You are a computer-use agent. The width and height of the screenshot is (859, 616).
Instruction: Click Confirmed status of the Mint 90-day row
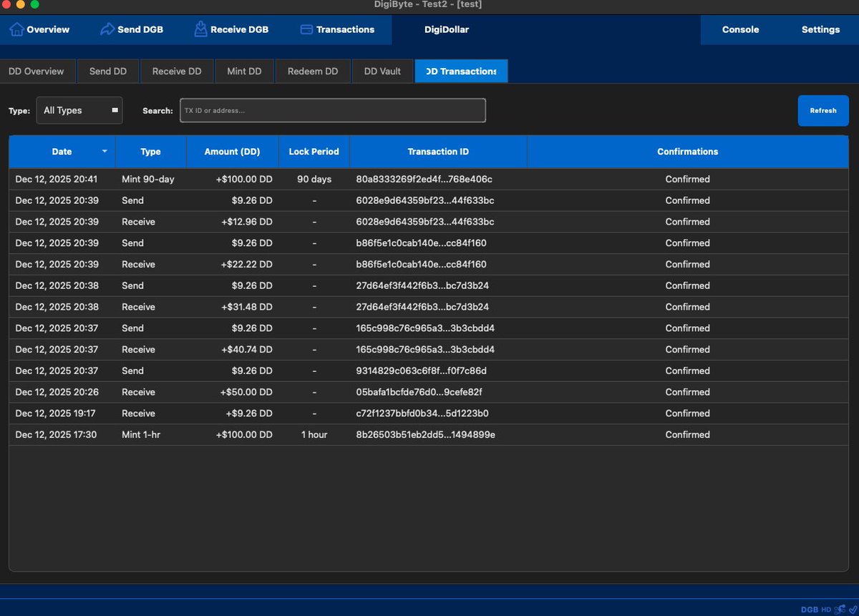(688, 179)
